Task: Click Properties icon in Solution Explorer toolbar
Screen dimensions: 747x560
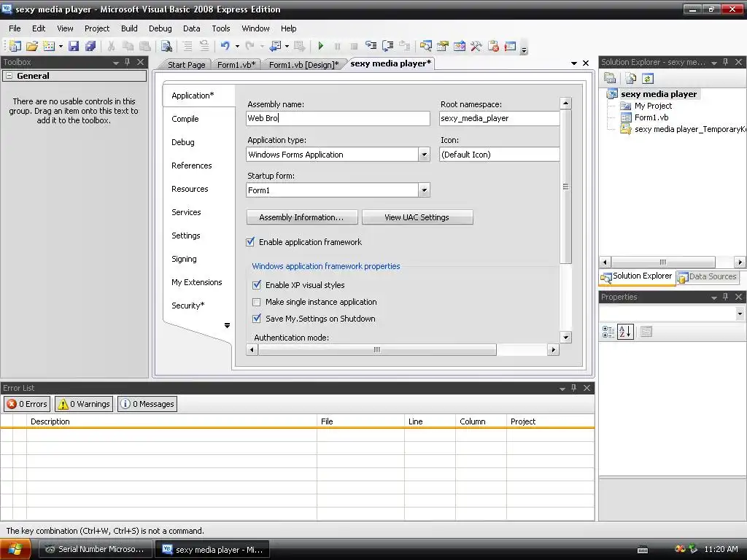Action: point(610,78)
